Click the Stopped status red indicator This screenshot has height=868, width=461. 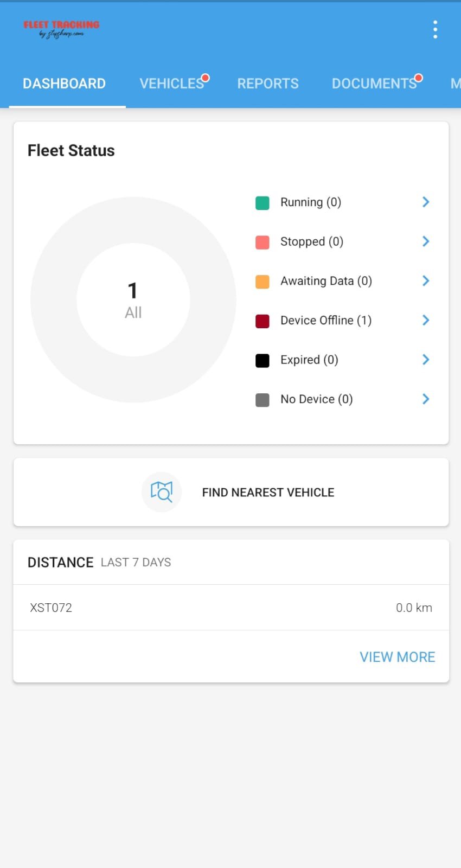[x=262, y=242]
